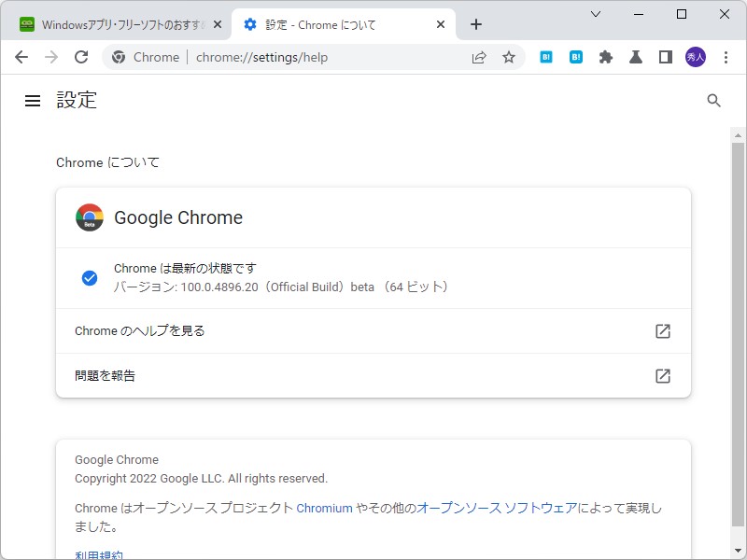Open a new tab with the plus button
The height and width of the screenshot is (560, 747).
coord(476,24)
